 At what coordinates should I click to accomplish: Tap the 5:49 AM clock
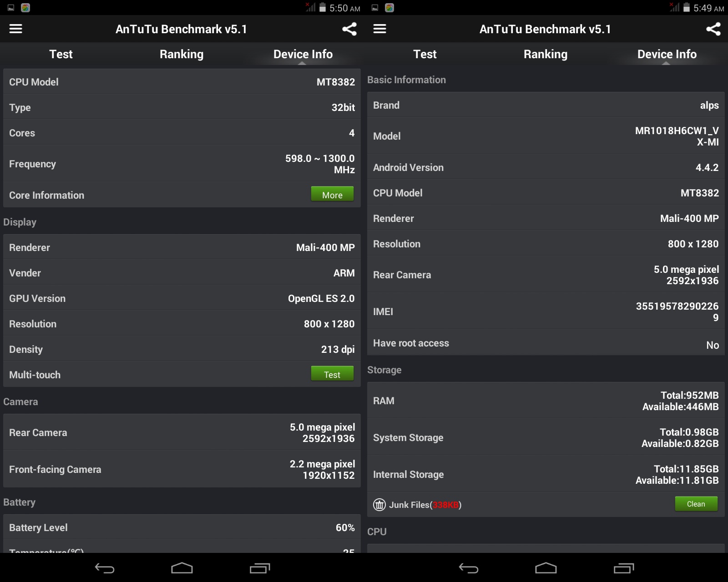coord(708,8)
